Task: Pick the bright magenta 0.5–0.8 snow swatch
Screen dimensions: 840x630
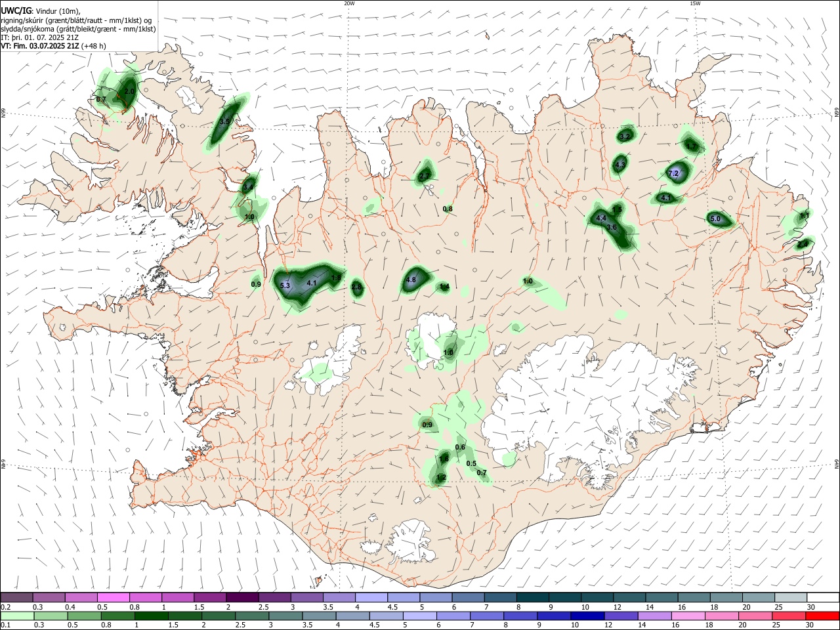Action: pyautogui.click(x=113, y=597)
